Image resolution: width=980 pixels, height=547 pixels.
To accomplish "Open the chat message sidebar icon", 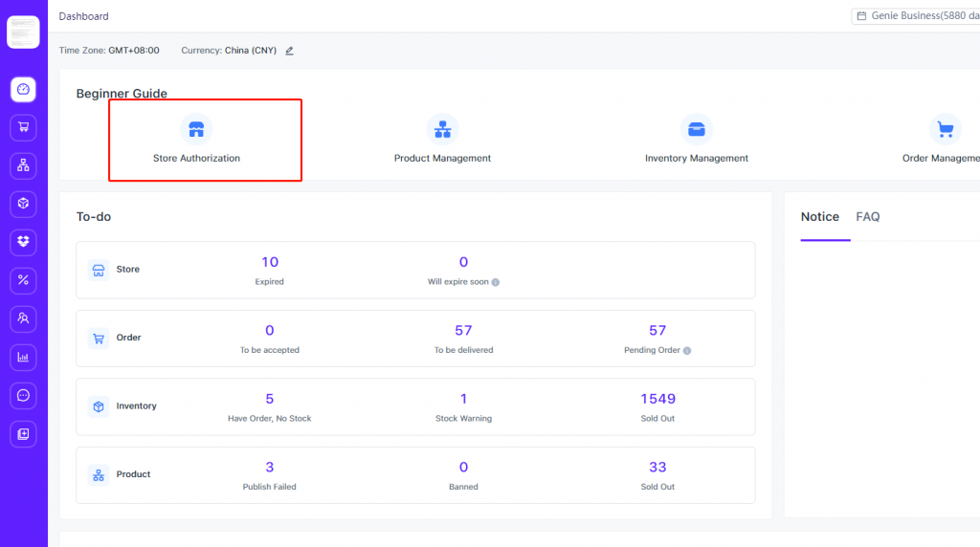I will click(x=23, y=395).
